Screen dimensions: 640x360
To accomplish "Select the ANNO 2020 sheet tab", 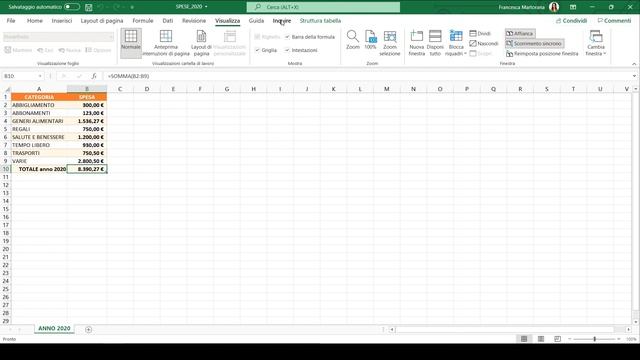I will point(54,329).
